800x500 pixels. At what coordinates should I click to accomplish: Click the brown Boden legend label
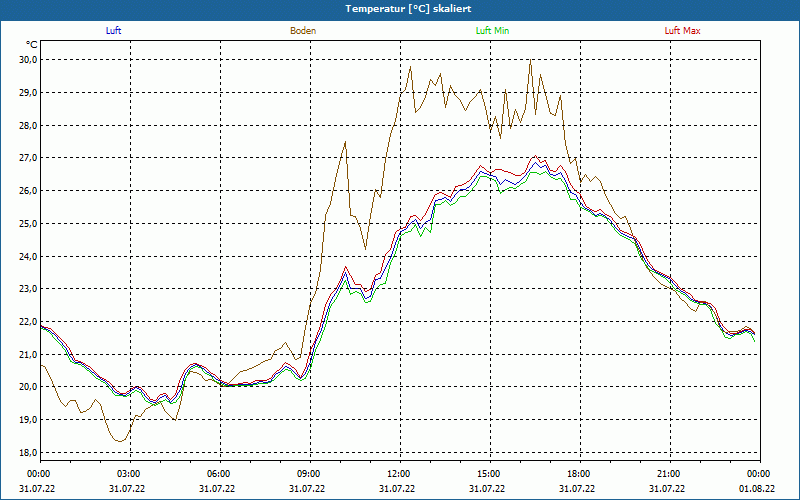(303, 31)
